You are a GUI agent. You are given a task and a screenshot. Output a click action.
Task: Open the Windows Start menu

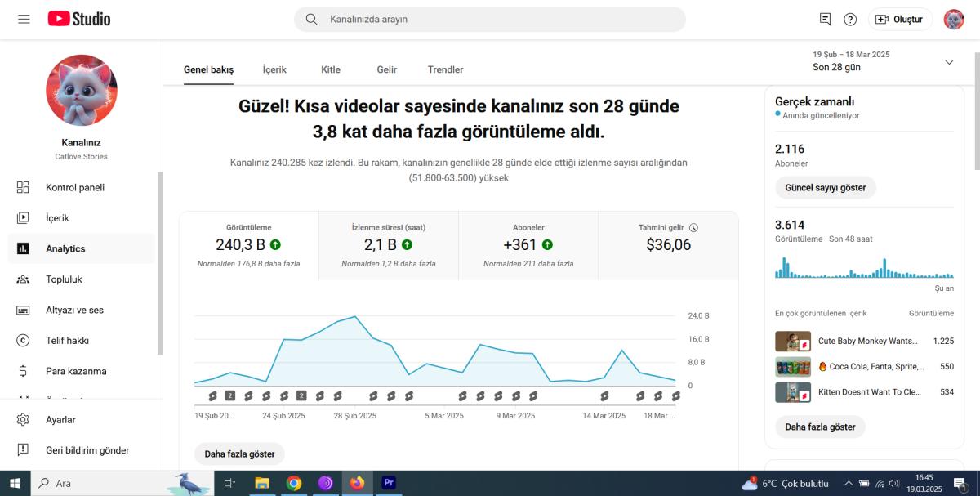pos(15,483)
